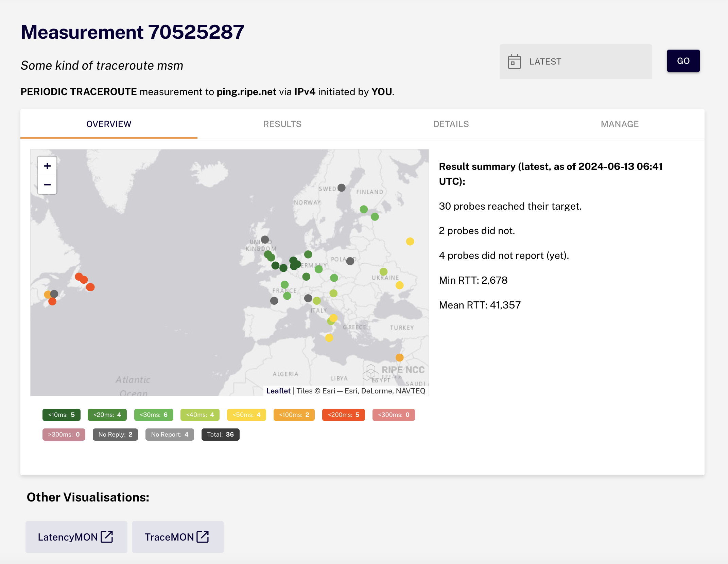Click 'ping.ripe.net' in the description
The image size is (728, 564).
(x=246, y=92)
